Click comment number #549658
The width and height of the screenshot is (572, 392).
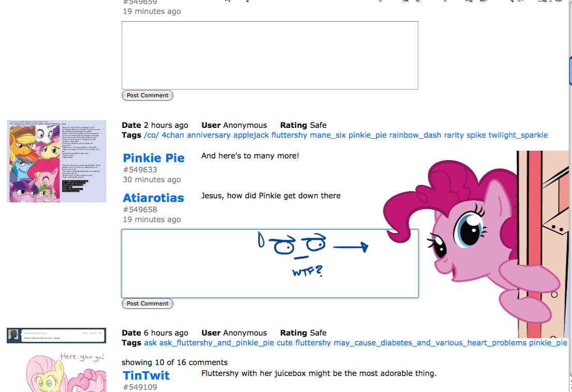tap(140, 210)
